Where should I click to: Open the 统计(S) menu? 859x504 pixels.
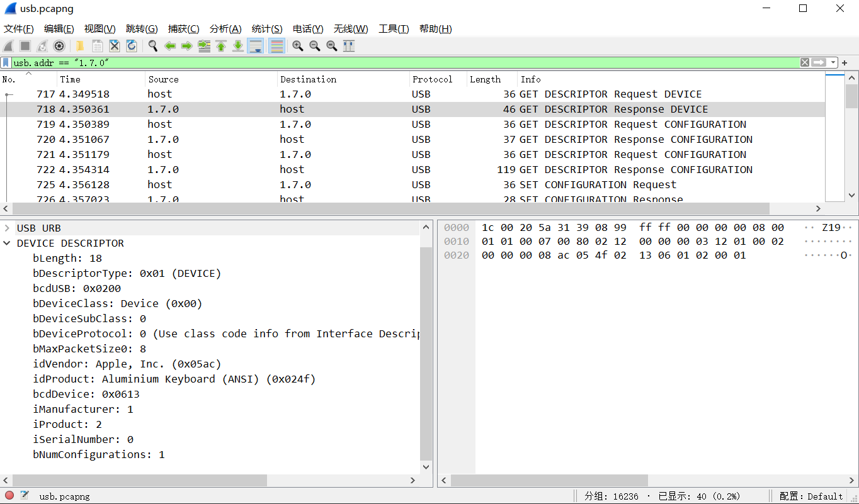tap(267, 29)
